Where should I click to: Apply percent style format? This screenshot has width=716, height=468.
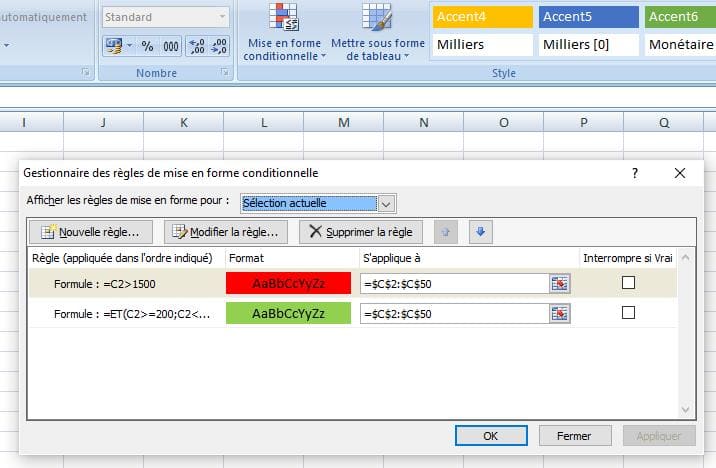pyautogui.click(x=147, y=46)
